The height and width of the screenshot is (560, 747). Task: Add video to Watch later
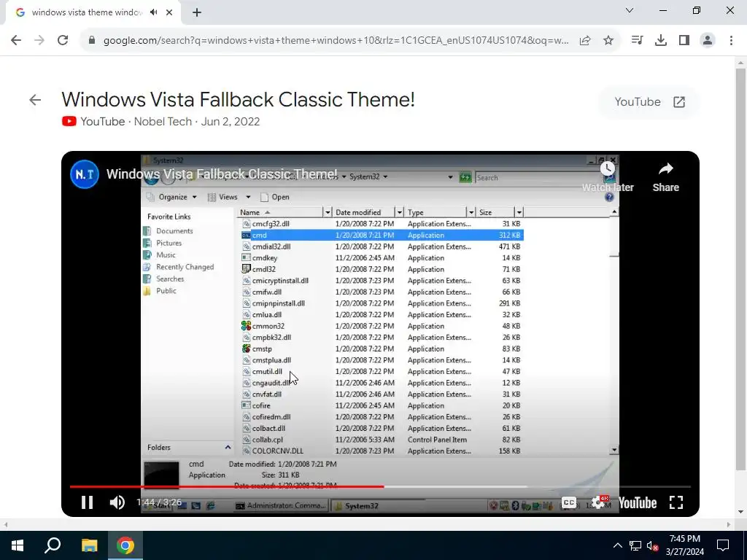tap(608, 176)
